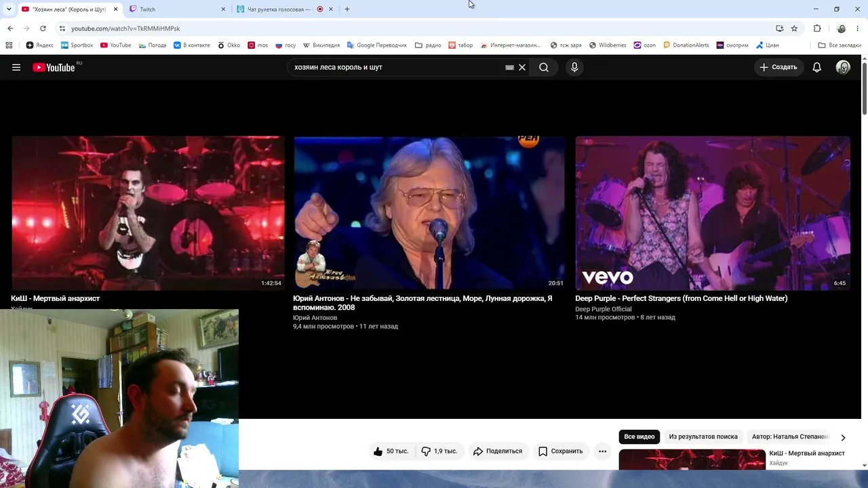View site information icon in address bar

tap(62, 28)
